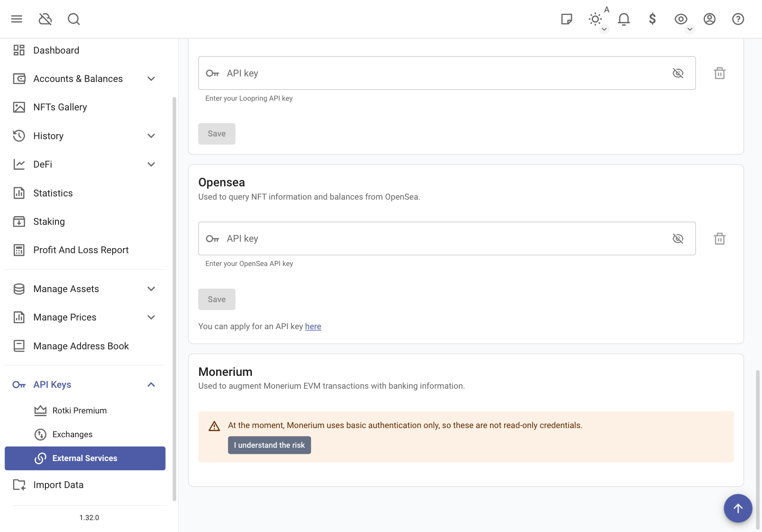The image size is (762, 532).
Task: Save the Opensea API key
Action: [217, 299]
